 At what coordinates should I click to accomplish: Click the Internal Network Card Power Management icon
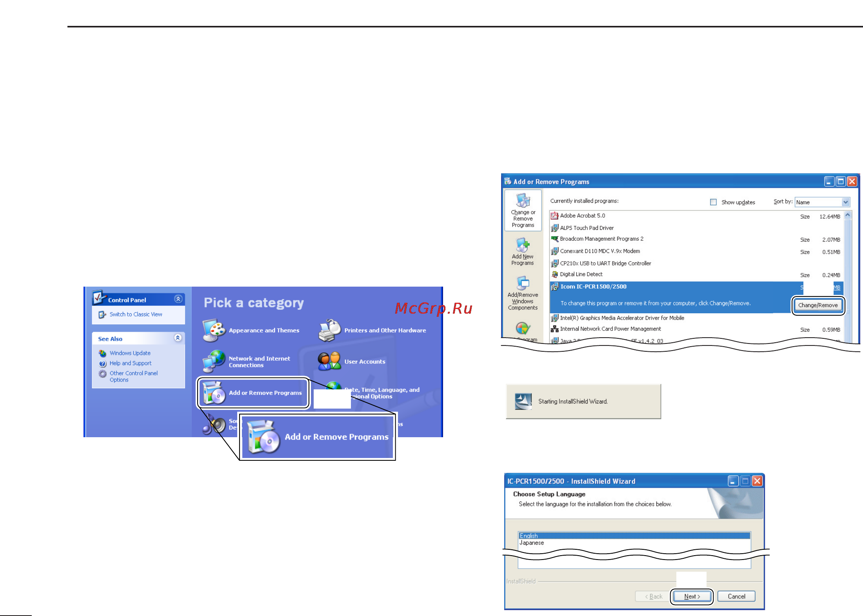pyautogui.click(x=554, y=329)
